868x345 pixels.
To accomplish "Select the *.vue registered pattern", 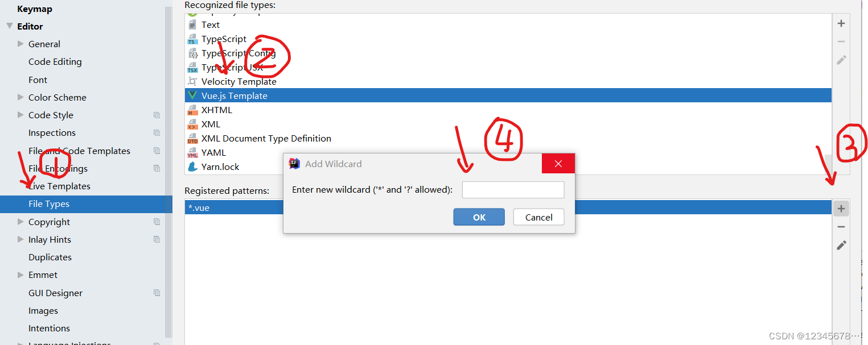I will [508, 207].
